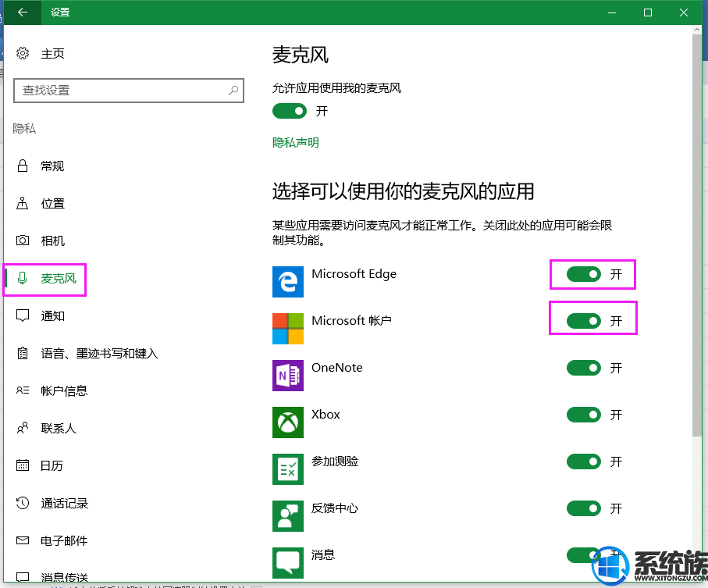Click the location icon beside 位置

click(x=23, y=203)
